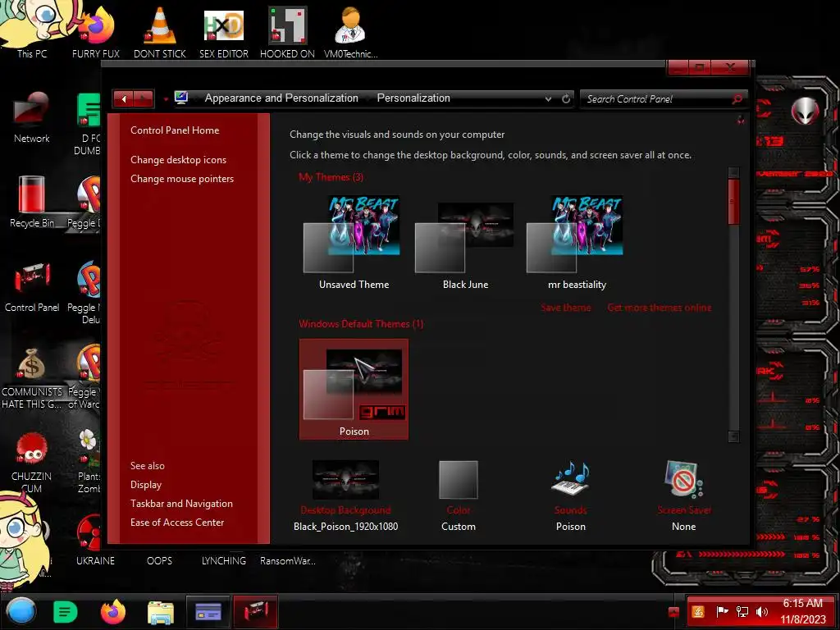Click the Java tray icon
840x630 pixels.
point(698,611)
